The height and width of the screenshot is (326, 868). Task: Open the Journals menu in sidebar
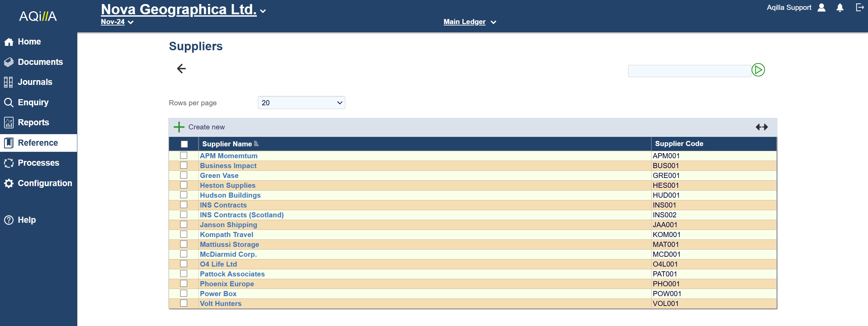click(x=35, y=82)
